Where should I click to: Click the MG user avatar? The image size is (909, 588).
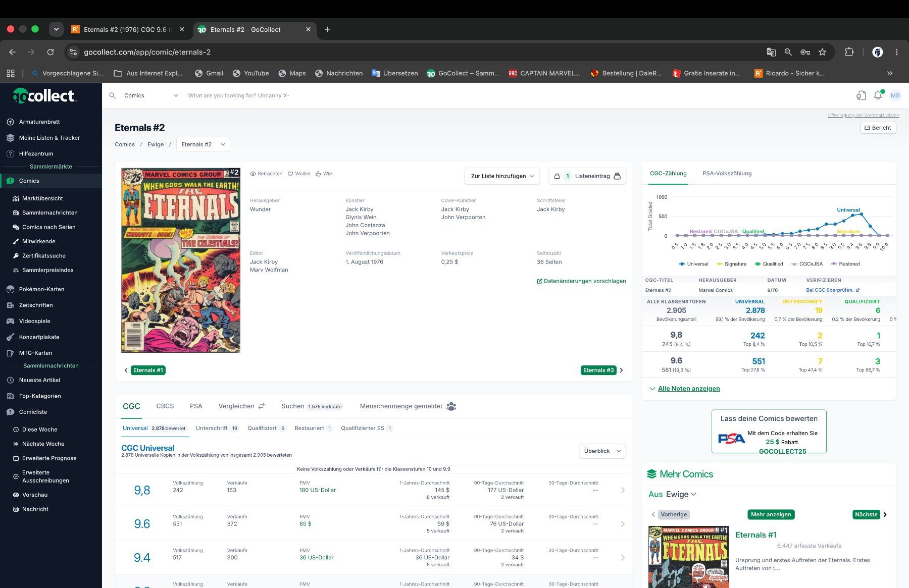895,95
